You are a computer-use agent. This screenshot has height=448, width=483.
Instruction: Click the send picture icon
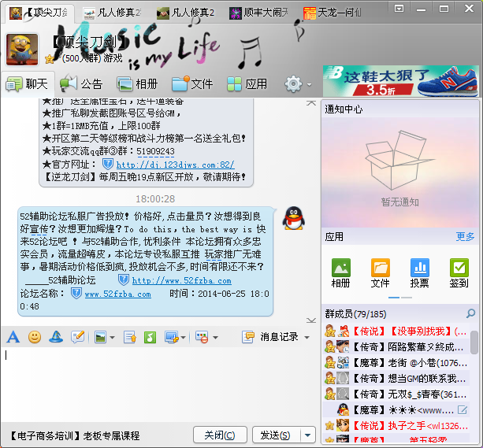tap(100, 337)
